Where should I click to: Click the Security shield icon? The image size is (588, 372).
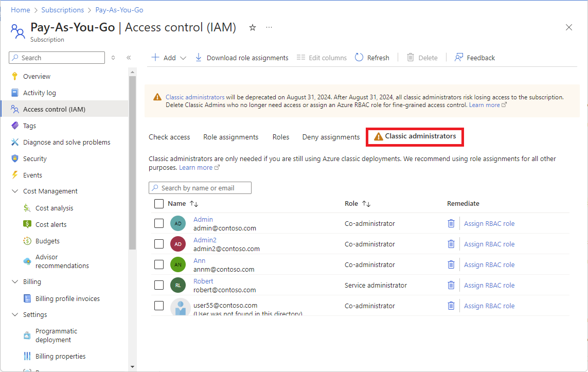coord(14,158)
